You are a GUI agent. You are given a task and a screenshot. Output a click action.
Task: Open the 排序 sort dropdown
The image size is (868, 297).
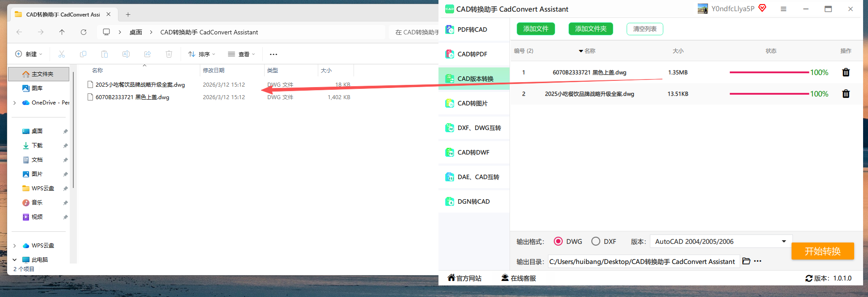202,54
